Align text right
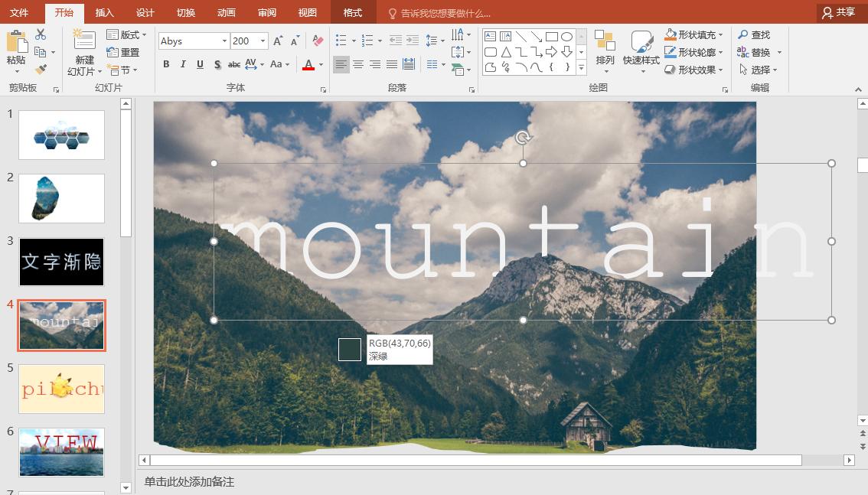 click(x=375, y=65)
